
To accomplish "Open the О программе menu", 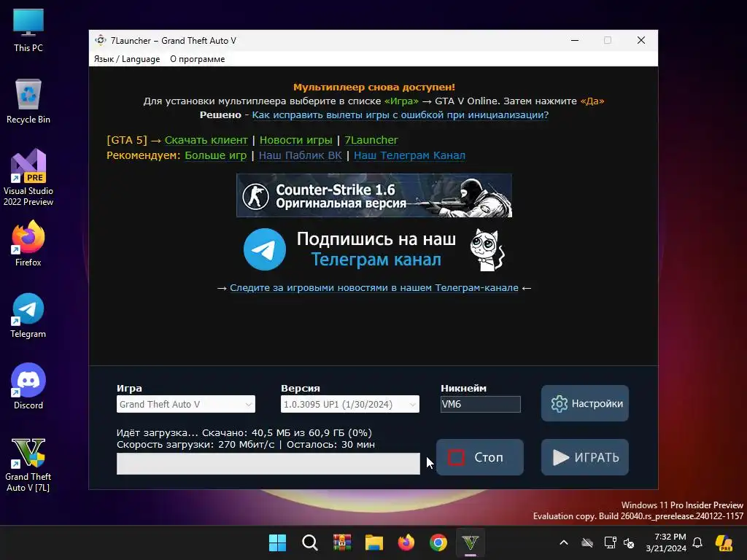I will click(x=197, y=59).
